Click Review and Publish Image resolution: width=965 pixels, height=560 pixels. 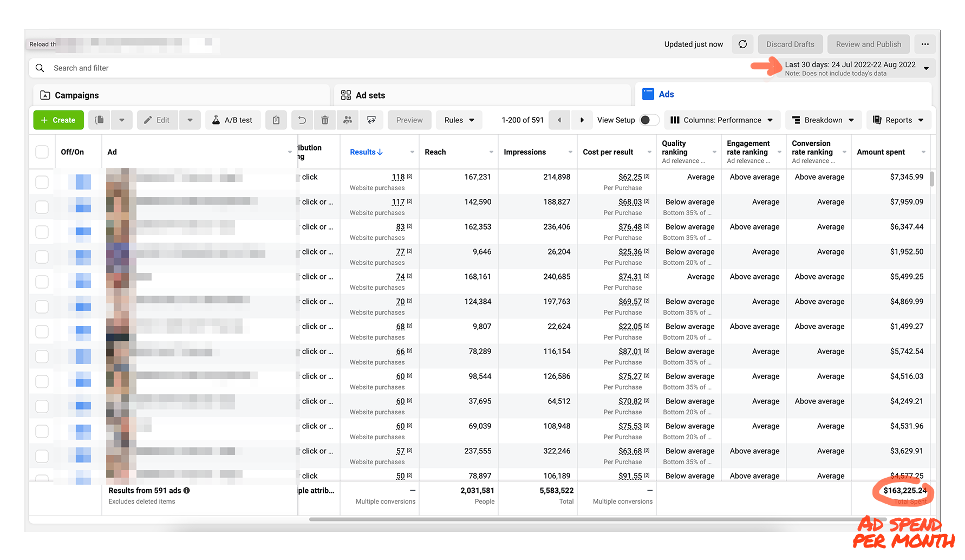tap(869, 44)
